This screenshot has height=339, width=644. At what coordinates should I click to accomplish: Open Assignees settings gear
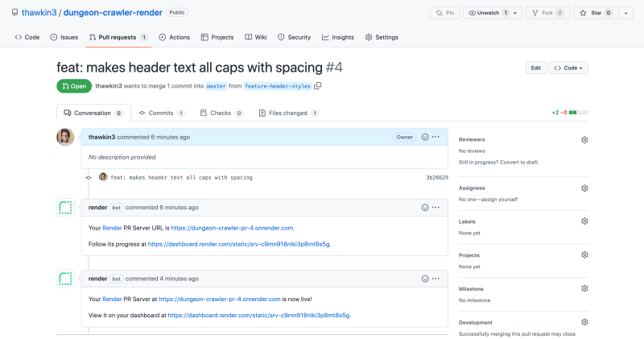coord(584,188)
